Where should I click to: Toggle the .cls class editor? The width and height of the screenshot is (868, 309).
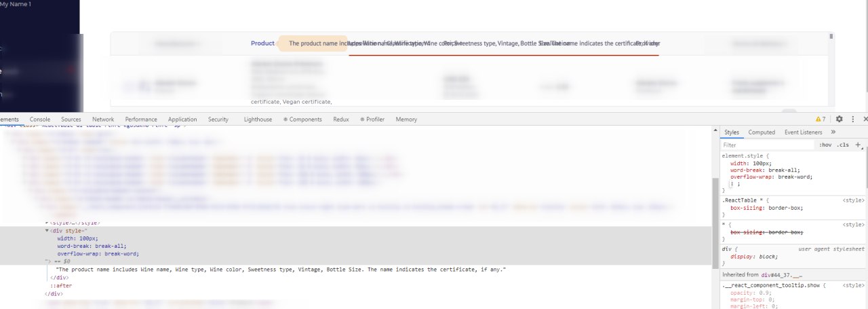click(x=842, y=145)
